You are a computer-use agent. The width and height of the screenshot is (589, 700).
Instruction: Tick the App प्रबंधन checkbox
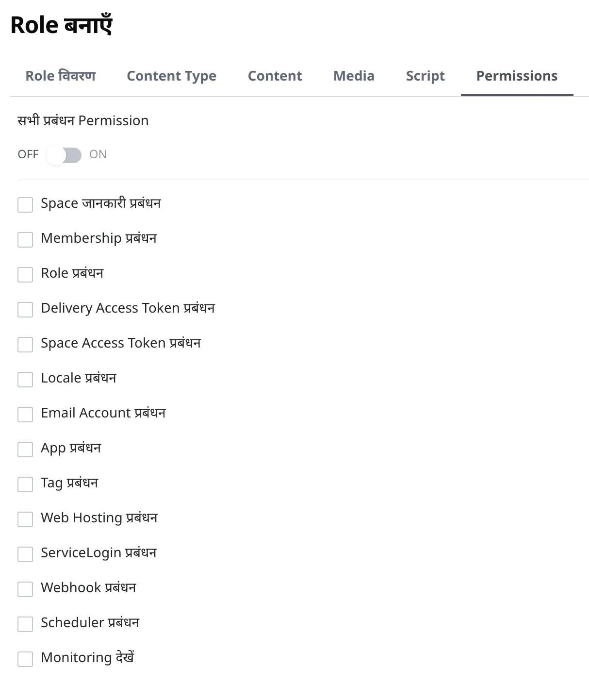click(25, 449)
